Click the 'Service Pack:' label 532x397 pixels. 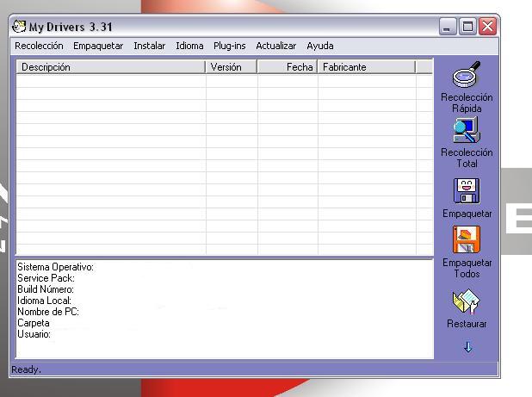46,278
